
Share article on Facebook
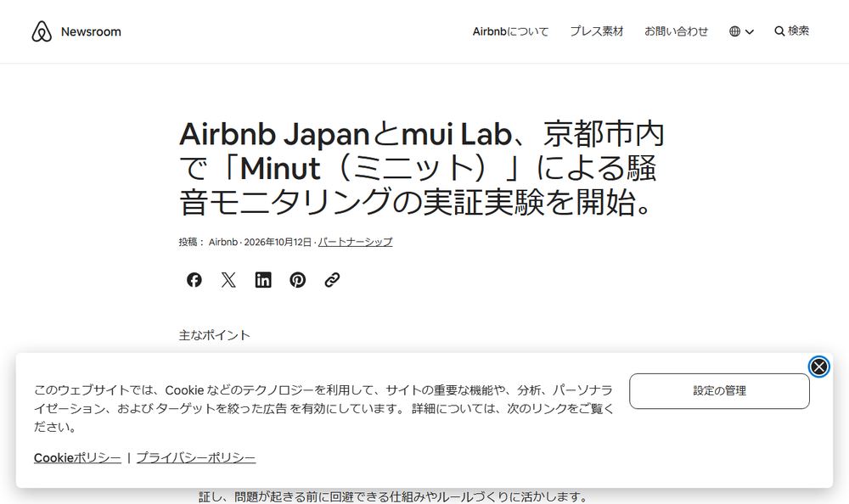[194, 280]
